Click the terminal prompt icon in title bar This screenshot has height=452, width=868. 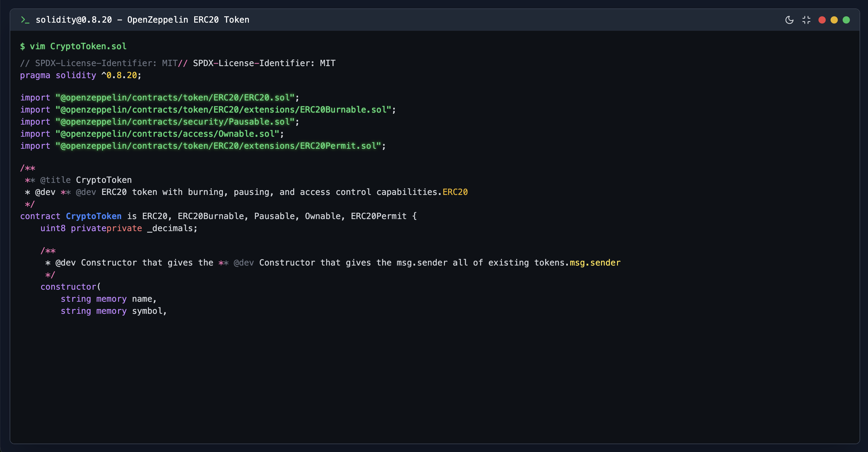[x=25, y=20]
